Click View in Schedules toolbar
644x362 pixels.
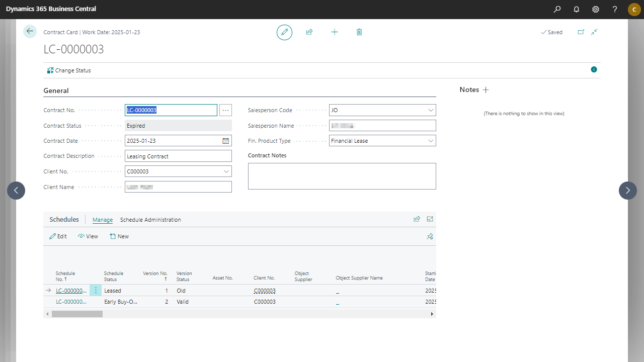pyautogui.click(x=88, y=236)
